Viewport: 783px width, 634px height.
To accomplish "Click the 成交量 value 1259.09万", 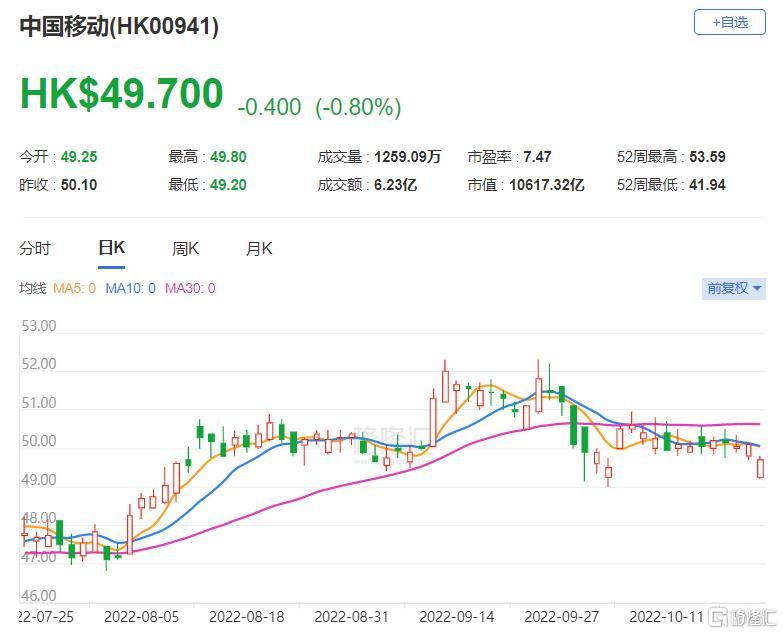I will tap(407, 157).
